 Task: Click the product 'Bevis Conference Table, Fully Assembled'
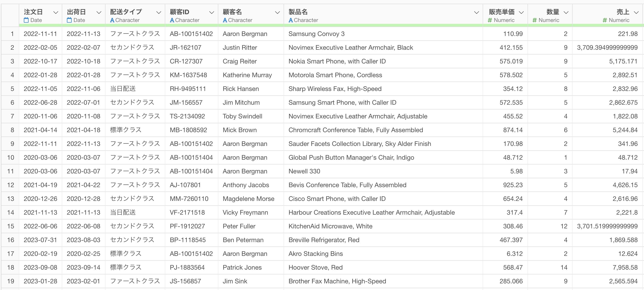(x=347, y=185)
